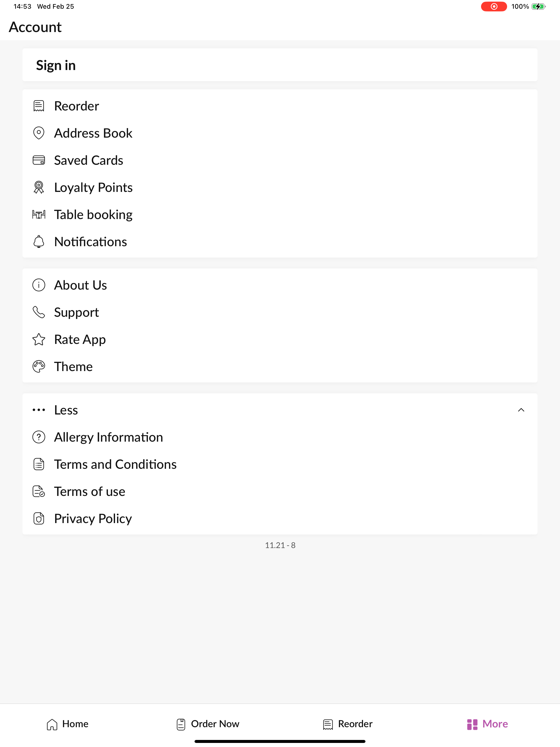This screenshot has width=560, height=747.
Task: Open the Order Now tab
Action: click(208, 724)
